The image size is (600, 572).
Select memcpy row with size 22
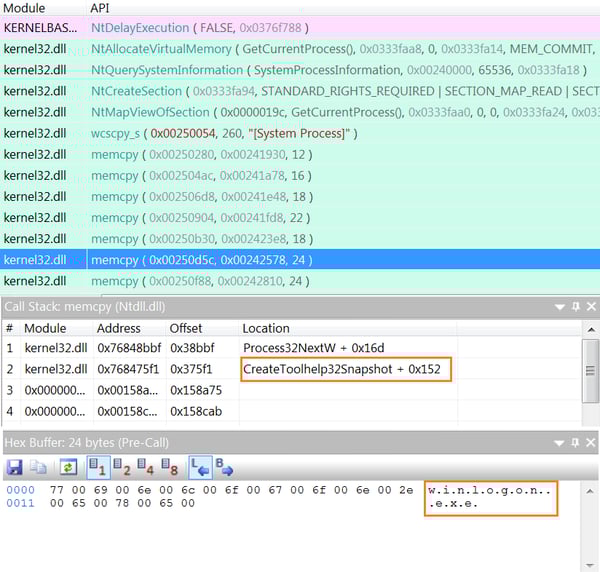pos(300,217)
